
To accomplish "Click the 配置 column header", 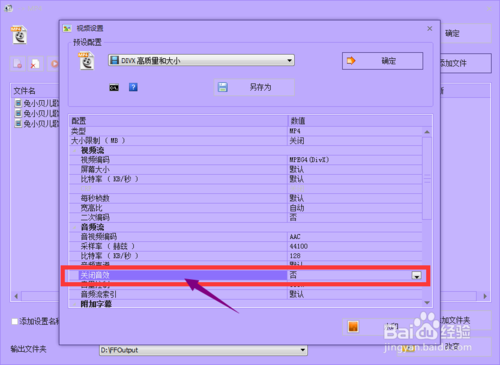I will tap(178, 121).
